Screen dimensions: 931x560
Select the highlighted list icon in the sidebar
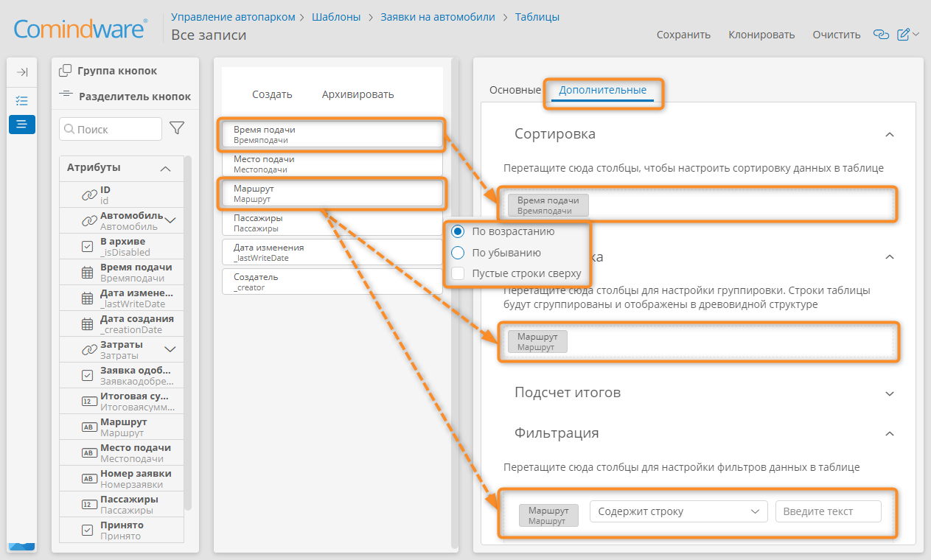tap(22, 124)
